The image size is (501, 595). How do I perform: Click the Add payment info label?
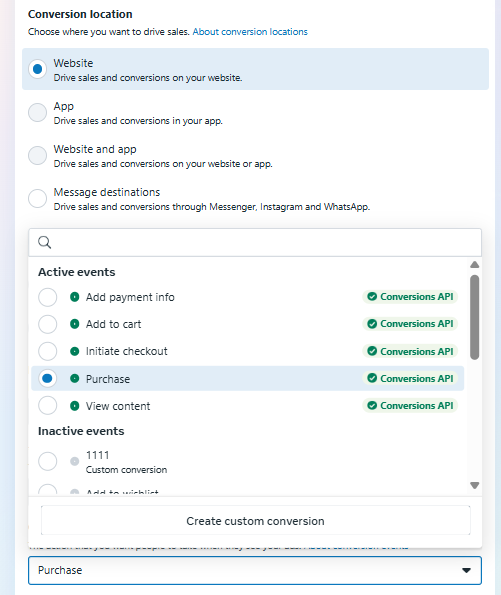130,297
